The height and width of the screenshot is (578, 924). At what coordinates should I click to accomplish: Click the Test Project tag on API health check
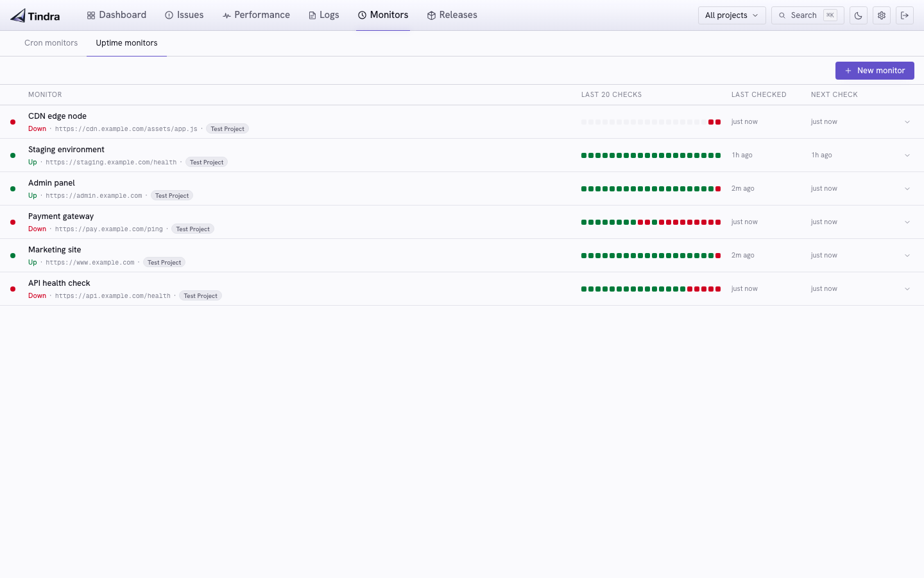point(200,296)
